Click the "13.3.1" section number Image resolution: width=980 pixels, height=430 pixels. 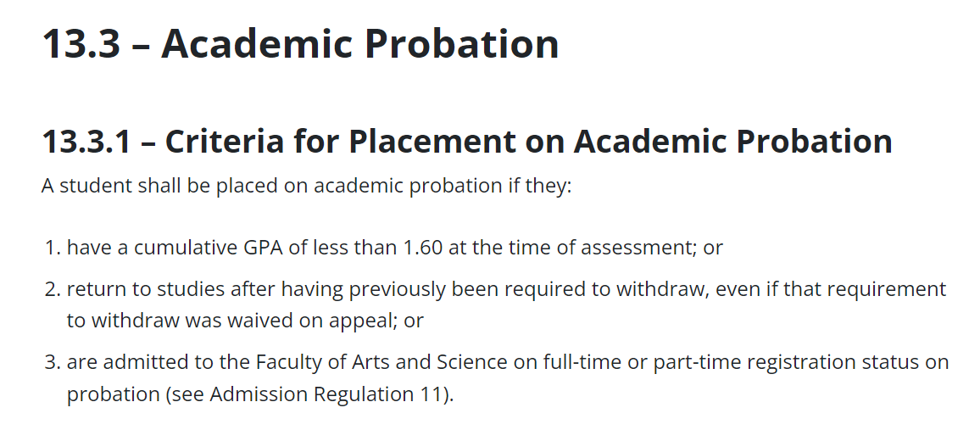point(86,142)
